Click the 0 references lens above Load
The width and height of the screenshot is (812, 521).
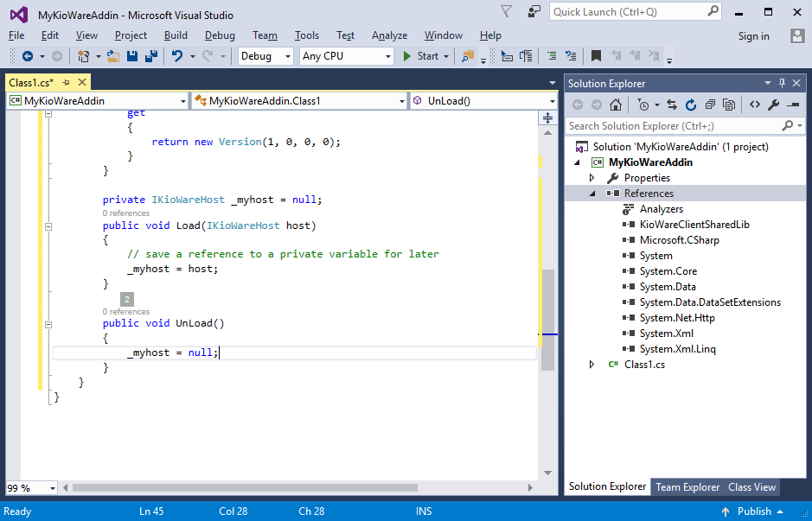point(126,213)
